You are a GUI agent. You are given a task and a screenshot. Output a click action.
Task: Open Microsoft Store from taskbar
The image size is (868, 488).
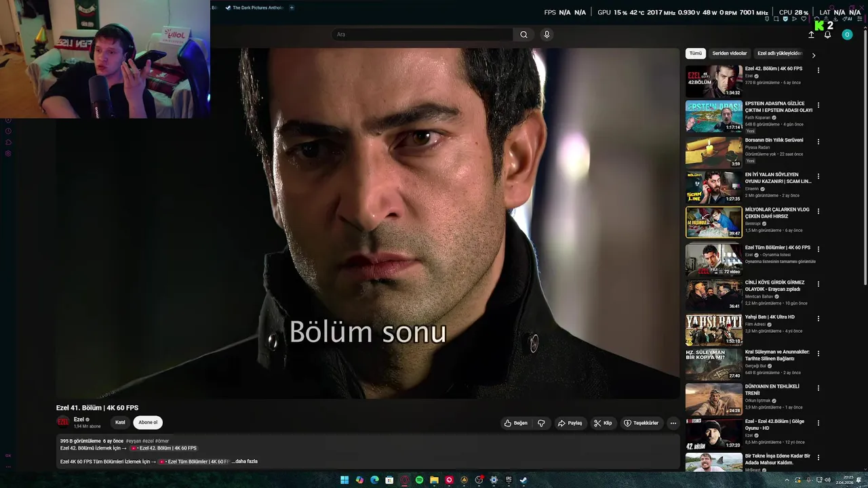click(389, 480)
